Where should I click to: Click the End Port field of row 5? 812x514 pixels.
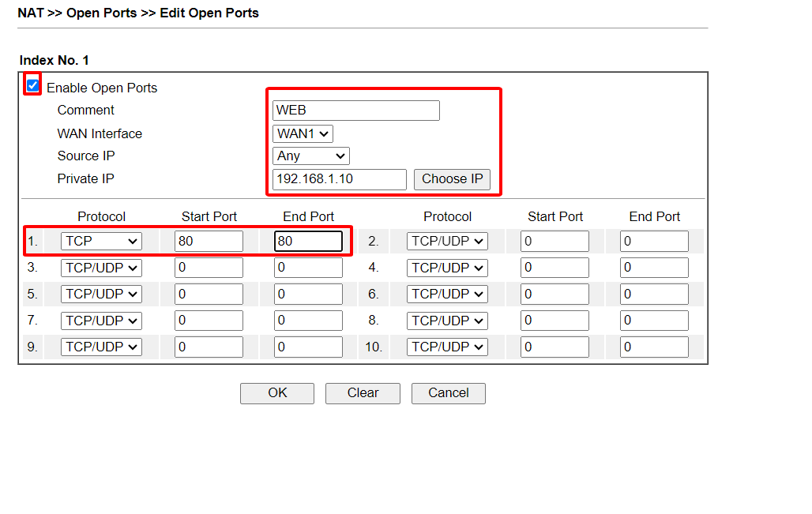pos(308,294)
